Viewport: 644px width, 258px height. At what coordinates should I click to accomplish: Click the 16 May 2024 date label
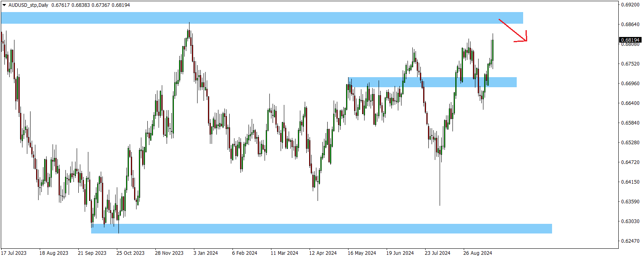click(362, 253)
